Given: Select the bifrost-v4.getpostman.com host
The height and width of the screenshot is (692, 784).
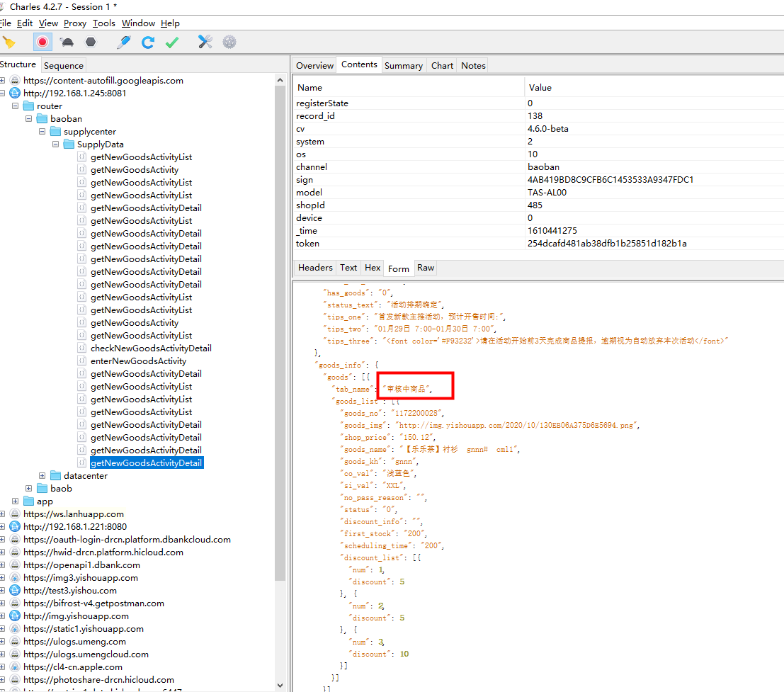Looking at the screenshot, I should tap(93, 603).
